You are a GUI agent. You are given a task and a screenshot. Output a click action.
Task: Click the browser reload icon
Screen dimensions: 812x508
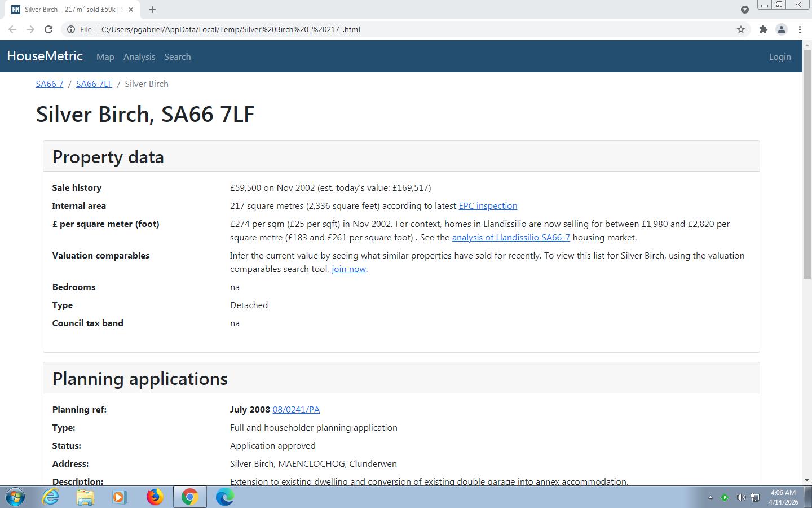click(x=48, y=29)
